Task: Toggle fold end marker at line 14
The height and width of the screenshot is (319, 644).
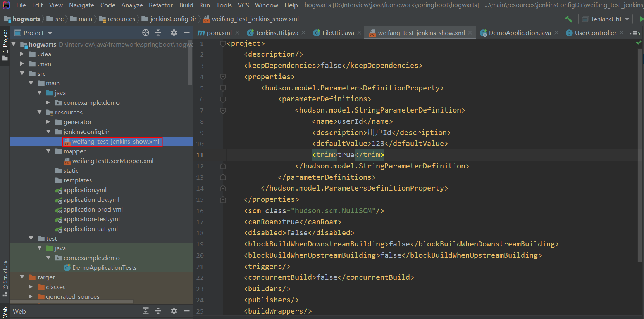Action: coord(223,188)
